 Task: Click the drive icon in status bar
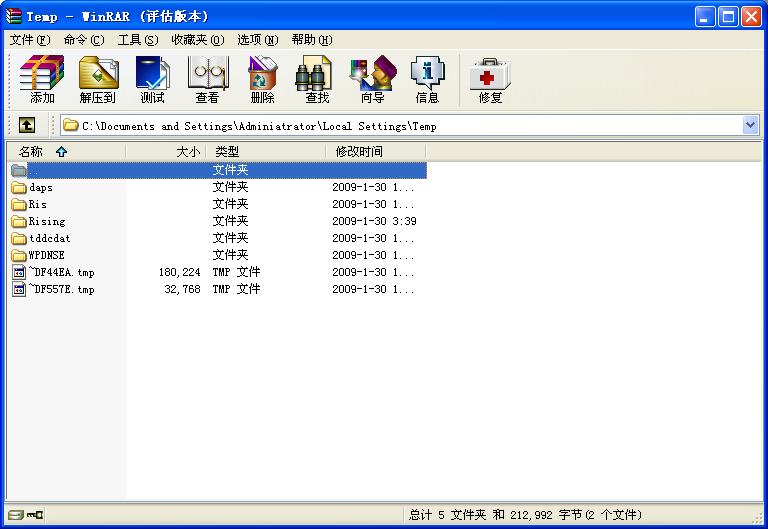pyautogui.click(x=16, y=515)
